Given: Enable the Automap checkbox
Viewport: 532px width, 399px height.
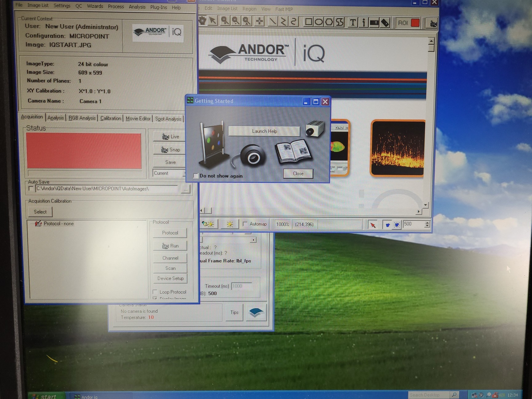Looking at the screenshot, I should click(x=245, y=224).
